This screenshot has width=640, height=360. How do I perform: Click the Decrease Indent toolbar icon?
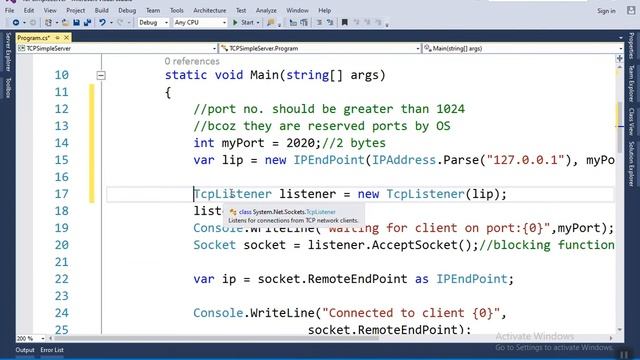coord(293,23)
